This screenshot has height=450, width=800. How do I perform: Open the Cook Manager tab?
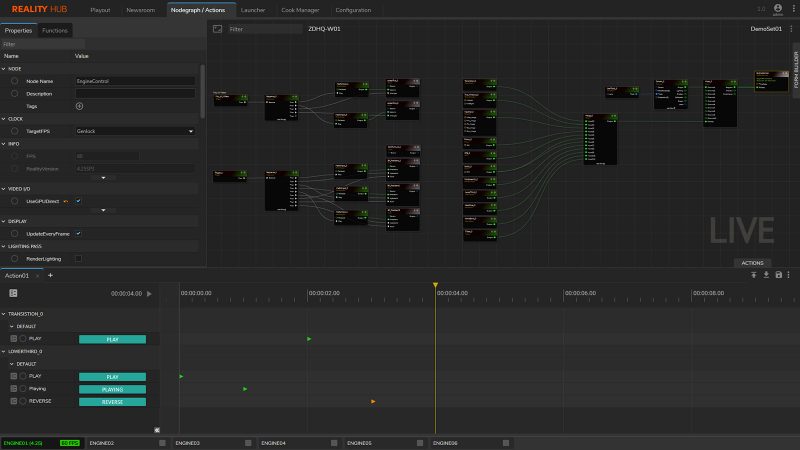pos(300,10)
